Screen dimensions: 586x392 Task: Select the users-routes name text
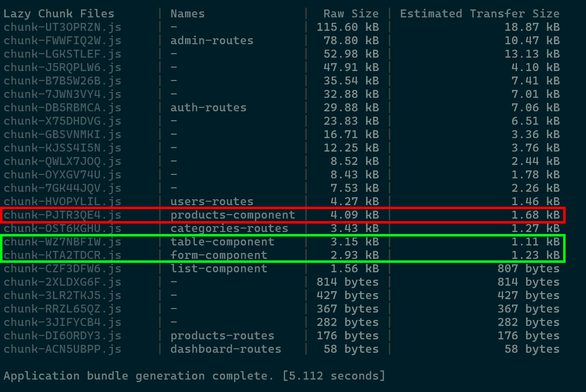tap(212, 201)
